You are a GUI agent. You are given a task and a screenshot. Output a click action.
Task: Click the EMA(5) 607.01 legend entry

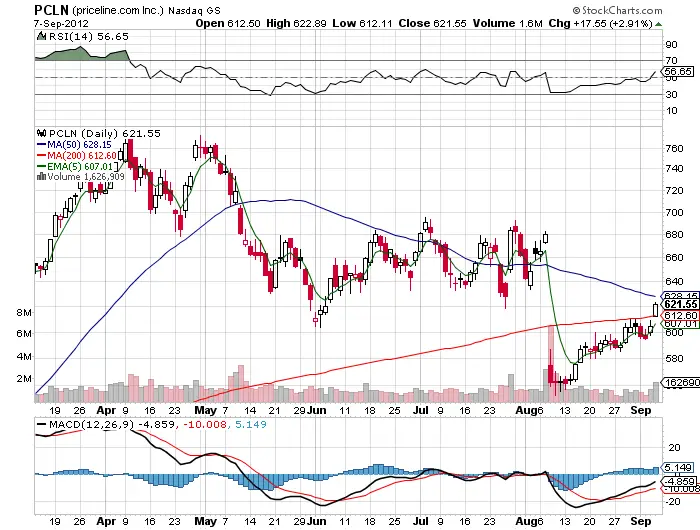tap(80, 166)
